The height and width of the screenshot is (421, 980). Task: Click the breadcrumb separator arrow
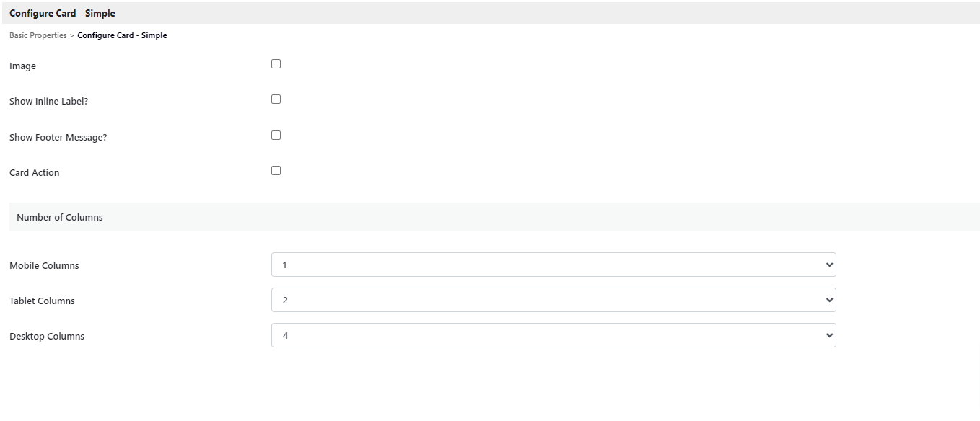[x=72, y=35]
